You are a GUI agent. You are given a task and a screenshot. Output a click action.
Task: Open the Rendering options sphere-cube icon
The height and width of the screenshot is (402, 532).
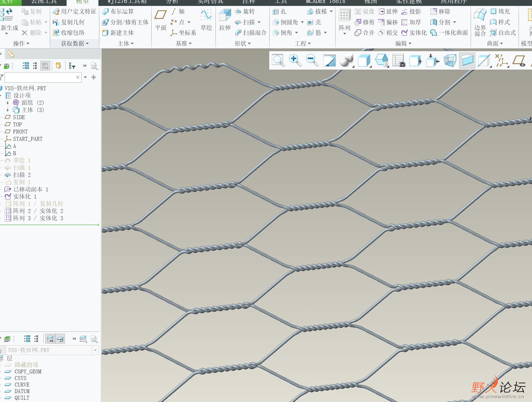tap(347, 61)
